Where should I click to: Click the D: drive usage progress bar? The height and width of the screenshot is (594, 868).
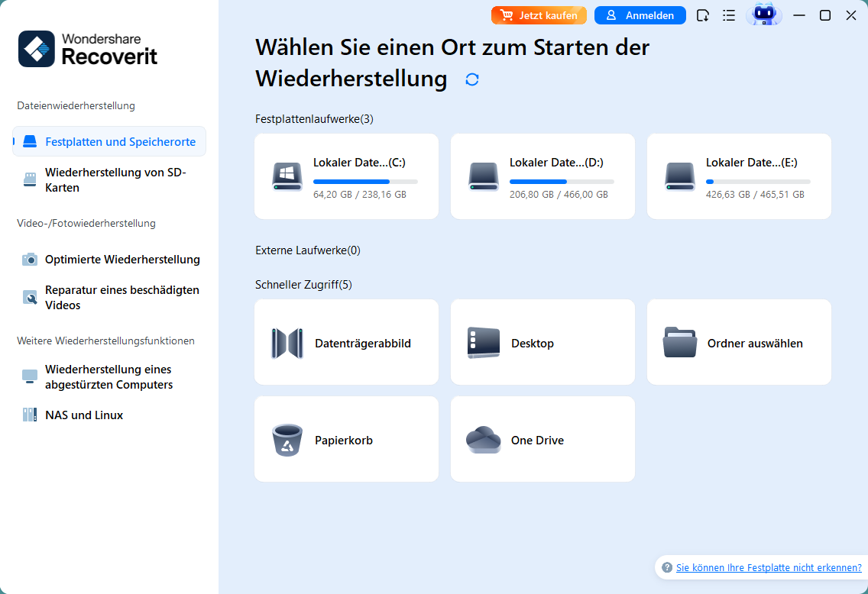[562, 182]
